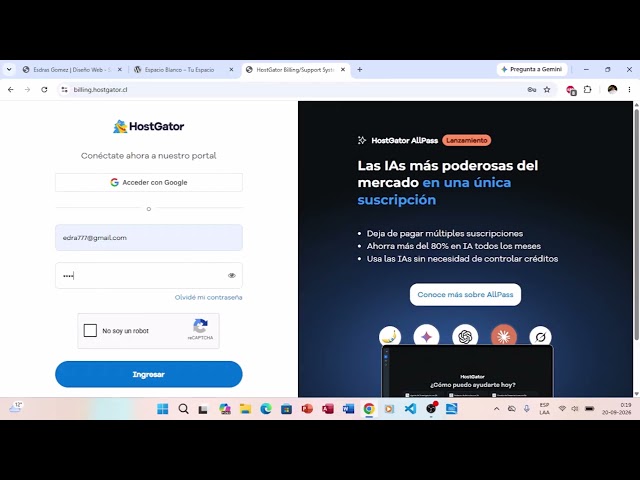
Task: Open the OBS Studio taskbar icon
Action: (431, 409)
